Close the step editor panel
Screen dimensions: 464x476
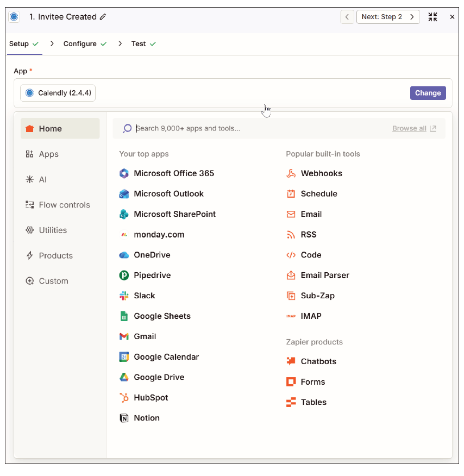click(x=452, y=17)
